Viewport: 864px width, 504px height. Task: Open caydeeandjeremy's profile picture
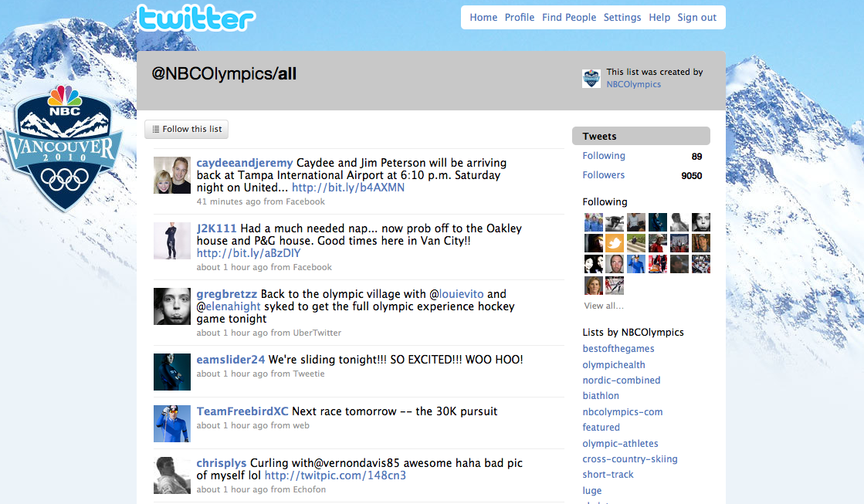(172, 175)
